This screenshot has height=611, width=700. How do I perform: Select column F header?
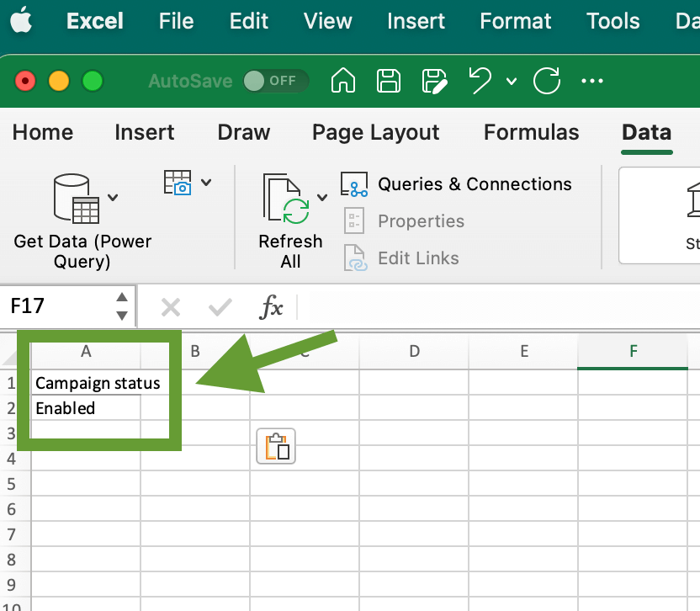pos(633,352)
